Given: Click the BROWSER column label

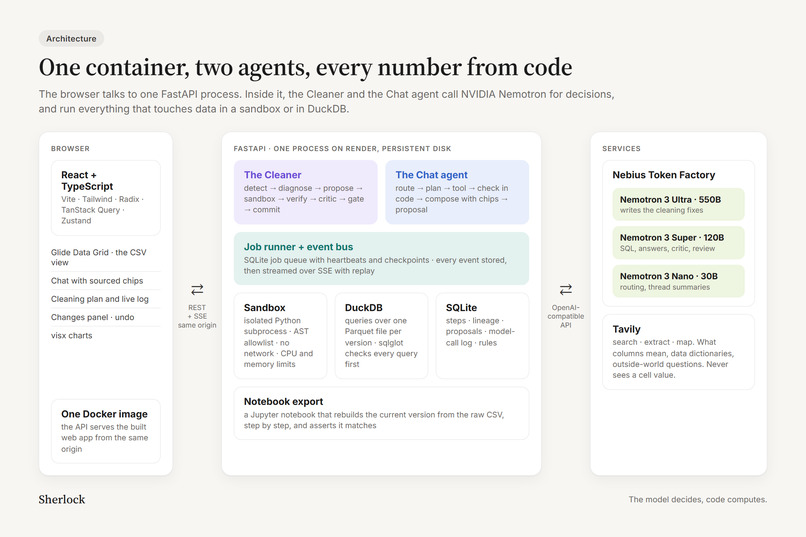Looking at the screenshot, I should [x=70, y=149].
